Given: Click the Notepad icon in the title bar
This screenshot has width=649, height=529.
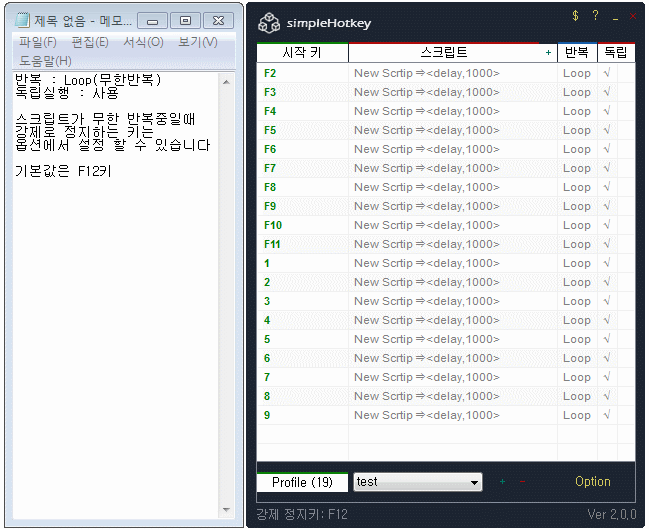Looking at the screenshot, I should tap(22, 20).
